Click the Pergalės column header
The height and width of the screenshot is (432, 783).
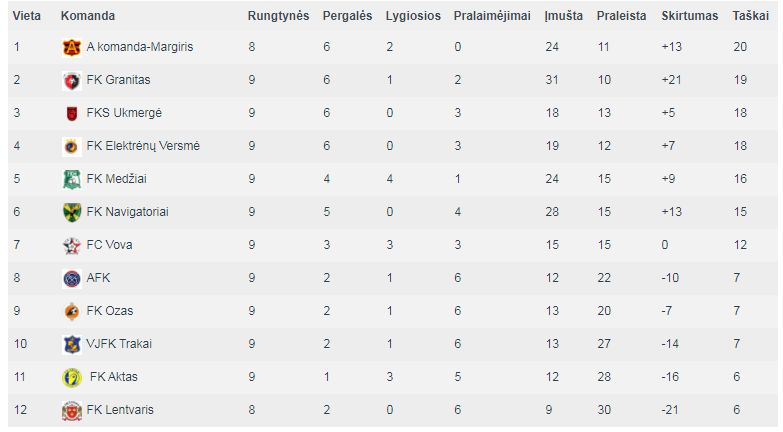[x=347, y=16]
